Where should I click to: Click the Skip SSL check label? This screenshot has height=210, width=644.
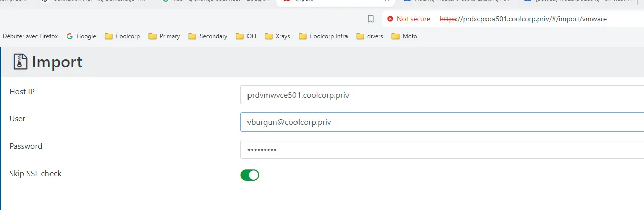pyautogui.click(x=35, y=173)
